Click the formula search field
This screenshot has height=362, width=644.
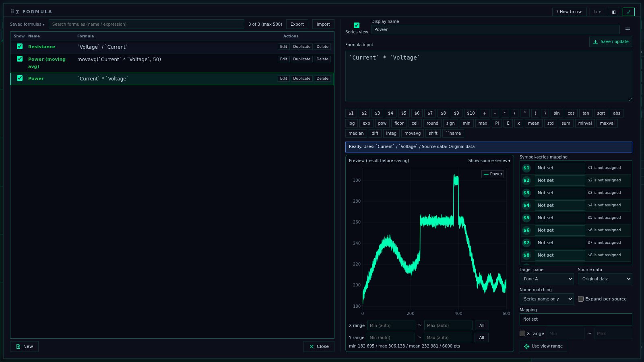click(x=147, y=25)
